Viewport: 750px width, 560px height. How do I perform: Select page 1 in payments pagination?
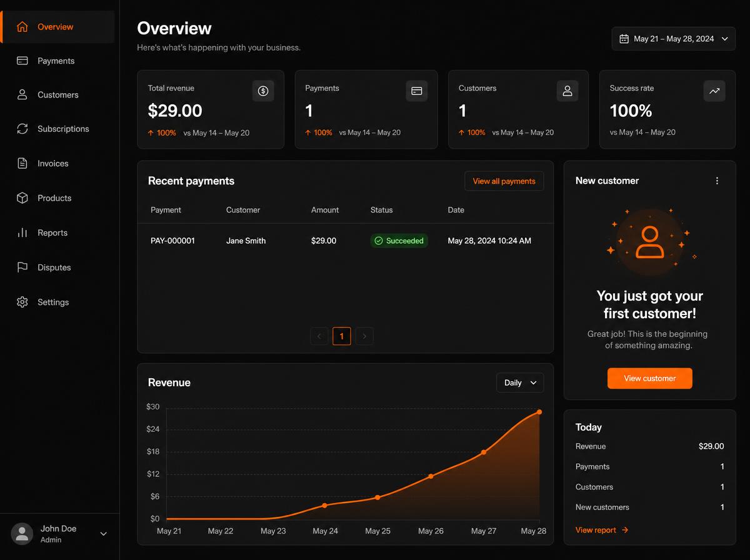tap(341, 336)
